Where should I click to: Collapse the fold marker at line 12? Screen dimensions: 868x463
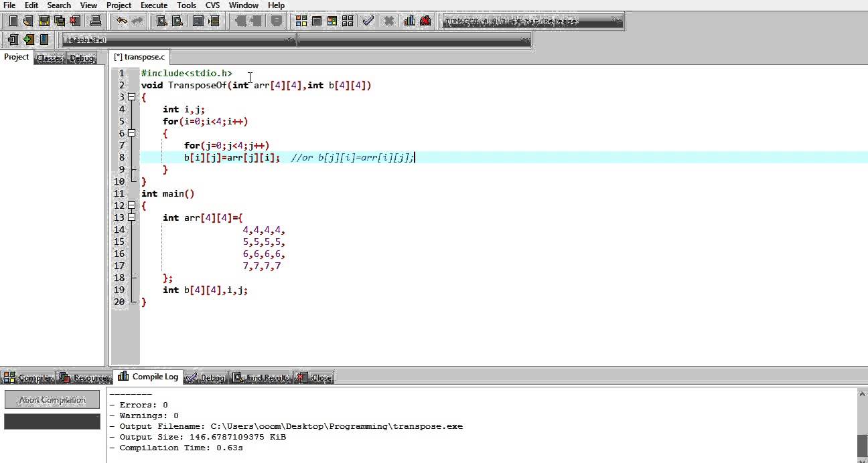[x=132, y=205]
